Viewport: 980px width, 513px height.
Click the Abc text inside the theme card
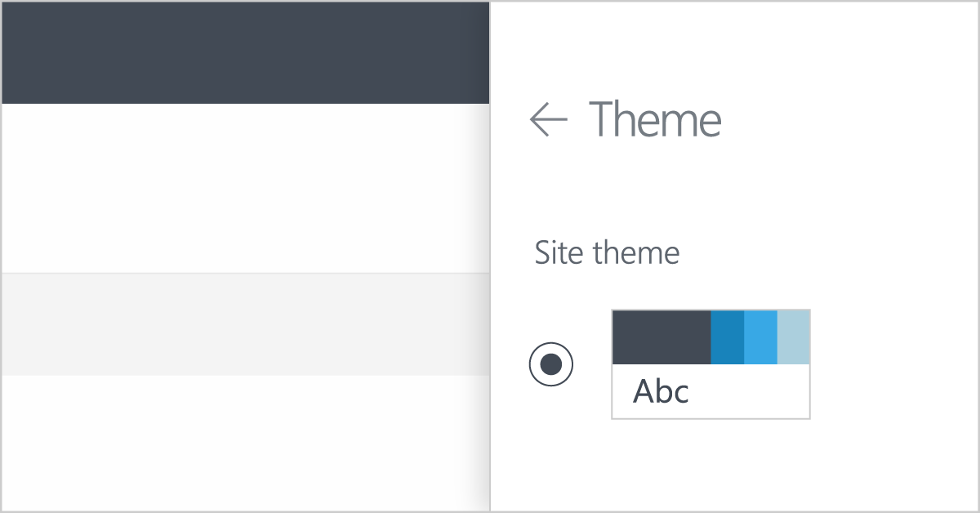coord(663,391)
